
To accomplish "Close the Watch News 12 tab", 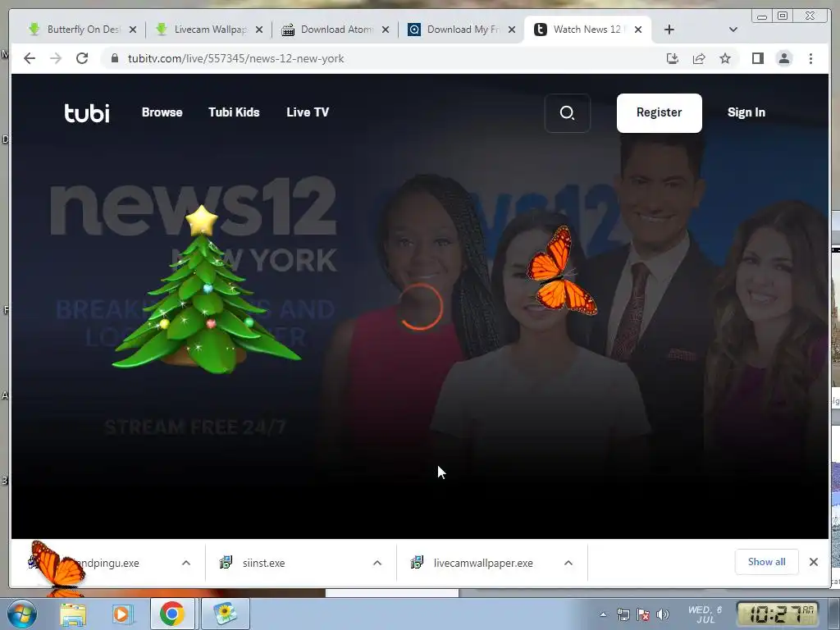I will (638, 30).
